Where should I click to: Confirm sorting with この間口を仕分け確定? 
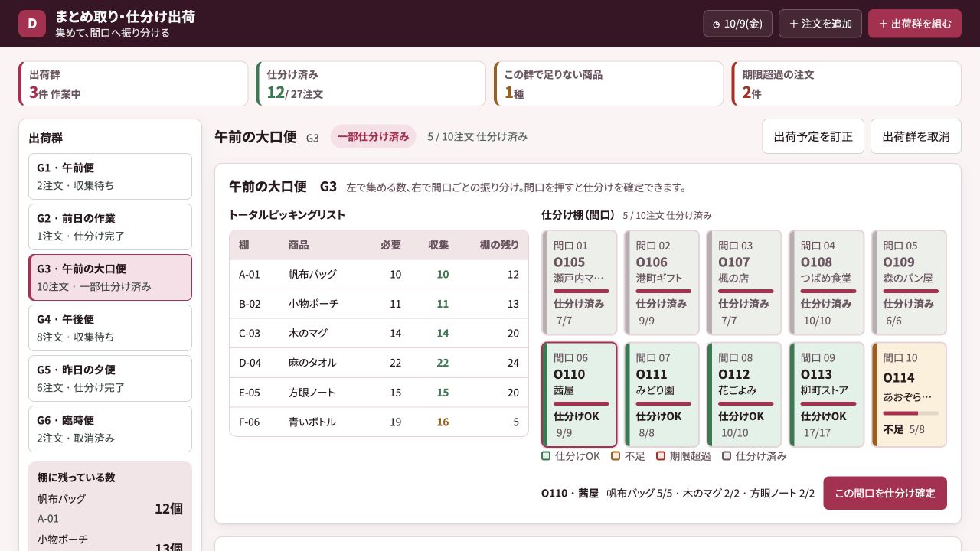[885, 493]
